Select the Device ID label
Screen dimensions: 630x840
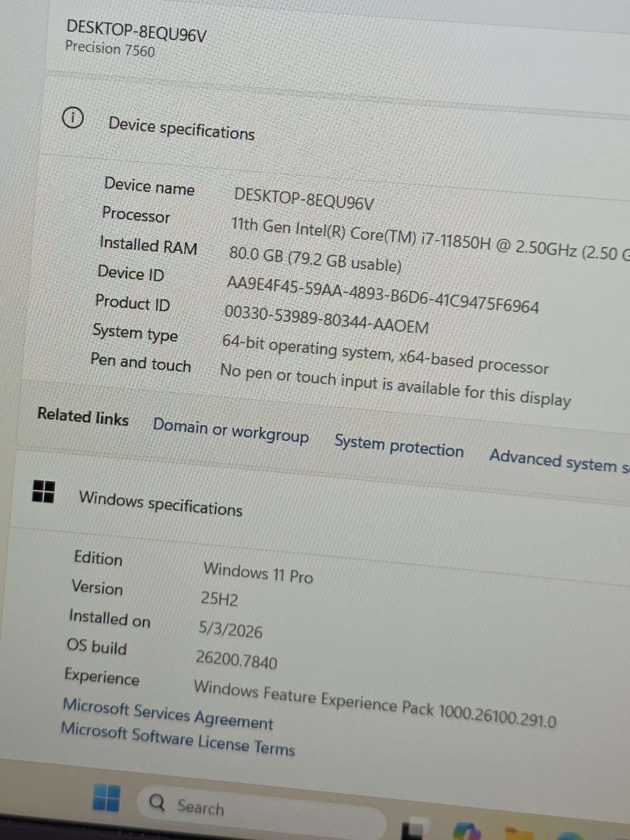click(131, 273)
